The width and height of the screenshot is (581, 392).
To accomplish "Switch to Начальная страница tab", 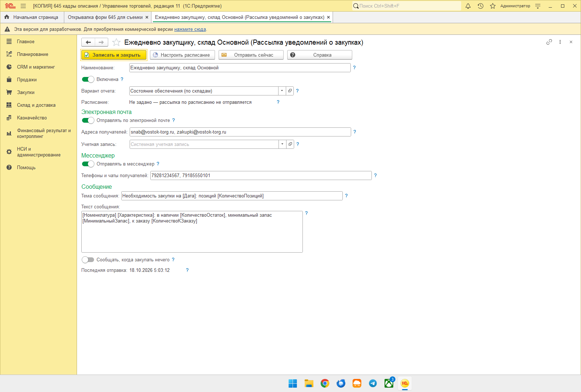I will tap(32, 17).
